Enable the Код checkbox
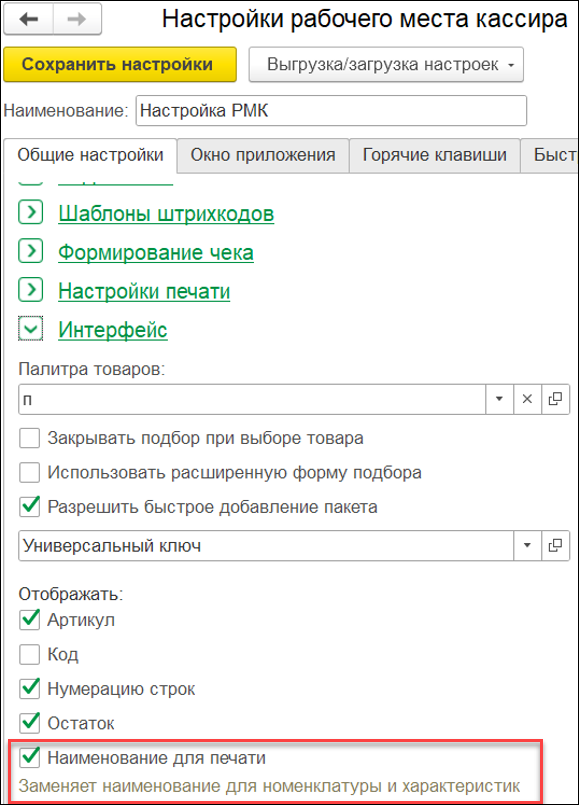Screen dimensions: 579x805 27,656
